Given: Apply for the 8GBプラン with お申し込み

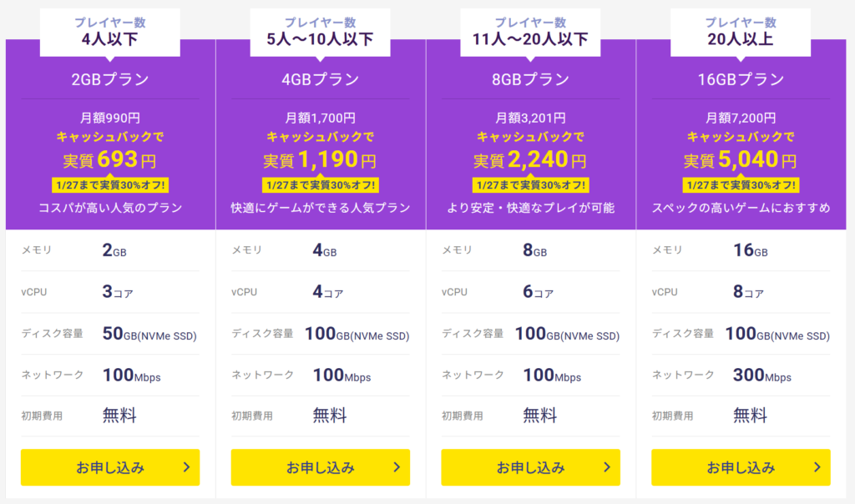Looking at the screenshot, I should coord(530,467).
